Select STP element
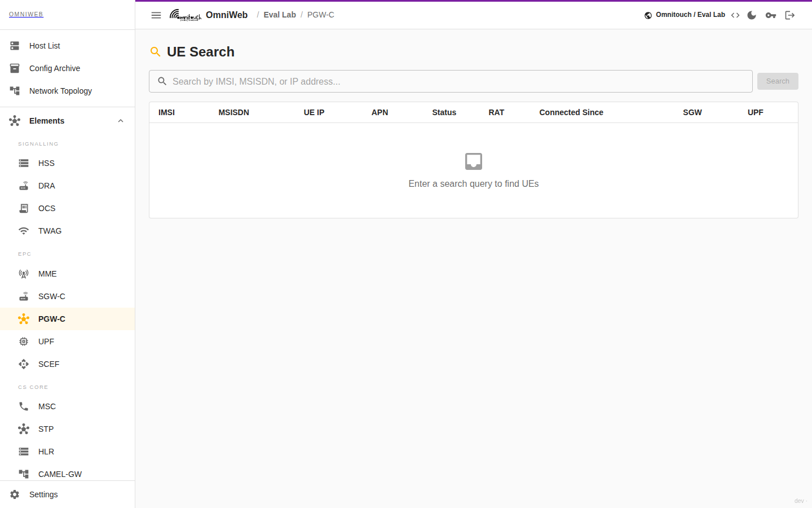Image resolution: width=812 pixels, height=508 pixels. (68, 429)
